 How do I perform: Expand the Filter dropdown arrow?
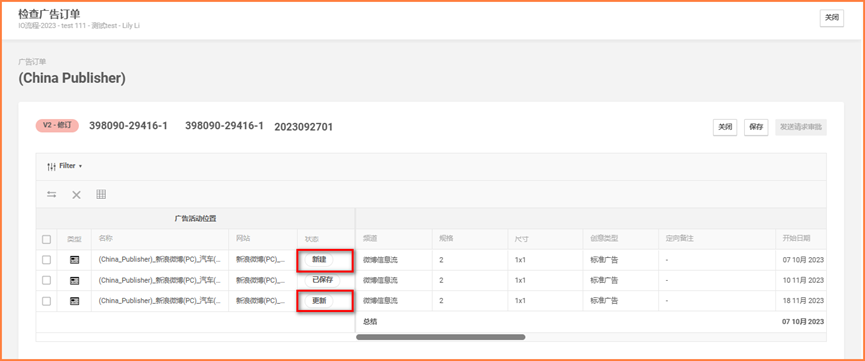pyautogui.click(x=81, y=166)
